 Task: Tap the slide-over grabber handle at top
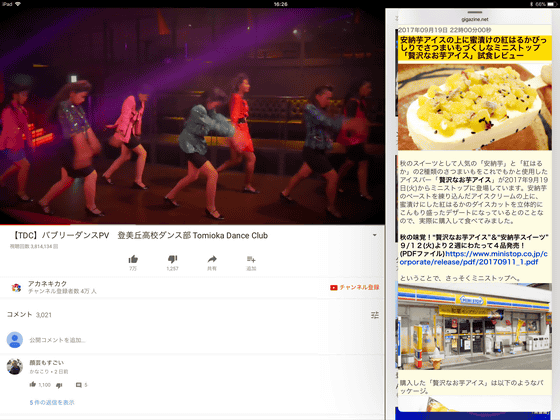coord(475,12)
